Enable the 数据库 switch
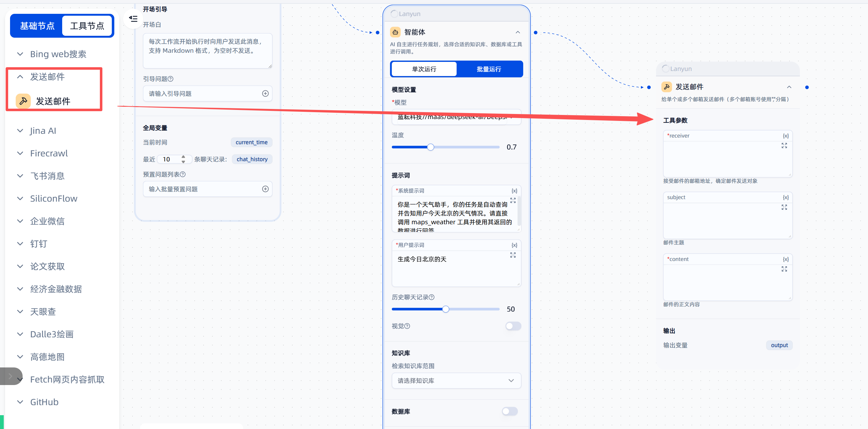 click(x=509, y=411)
